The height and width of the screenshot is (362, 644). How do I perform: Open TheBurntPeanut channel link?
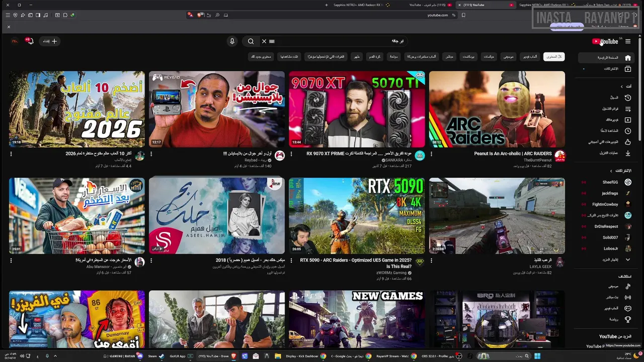click(538, 160)
